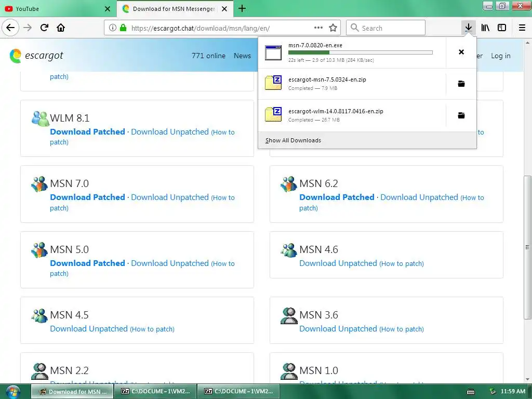The height and width of the screenshot is (399, 532).
Task: Download Unpatched MSN 4.5
Action: pos(88,329)
